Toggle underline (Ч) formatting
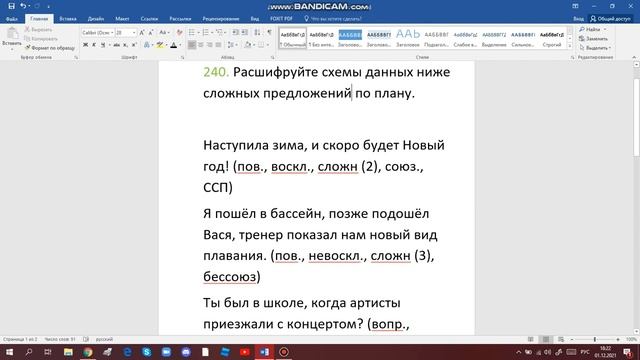The height and width of the screenshot is (360, 640). 103,45
